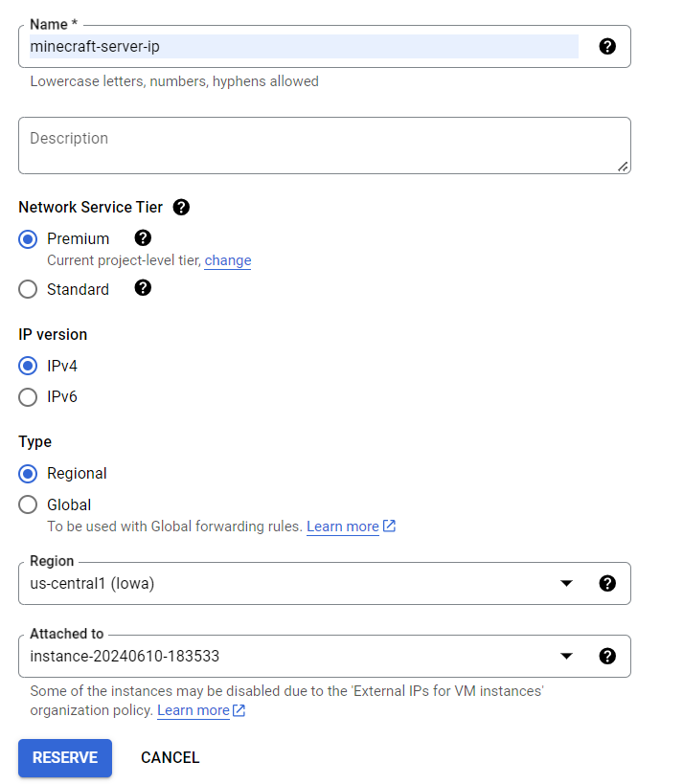Expand the Region dropdown arrow

pyautogui.click(x=566, y=583)
